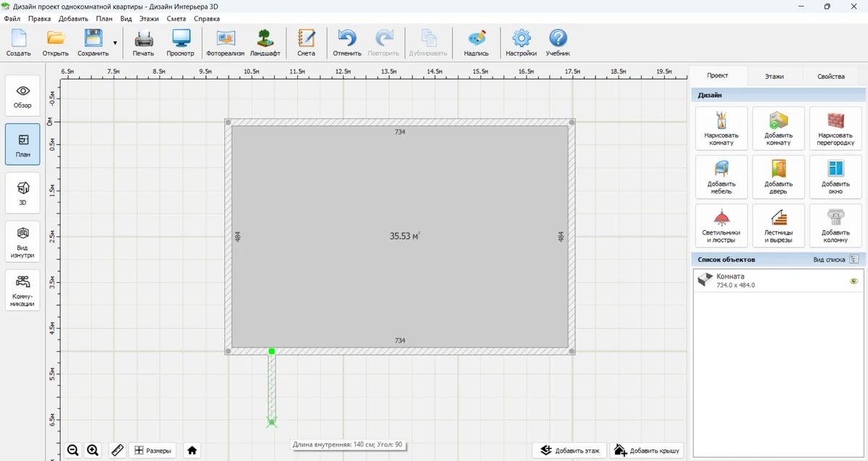The height and width of the screenshot is (461, 868).
Task: Open the Этажи menu in menu bar
Action: tap(150, 18)
